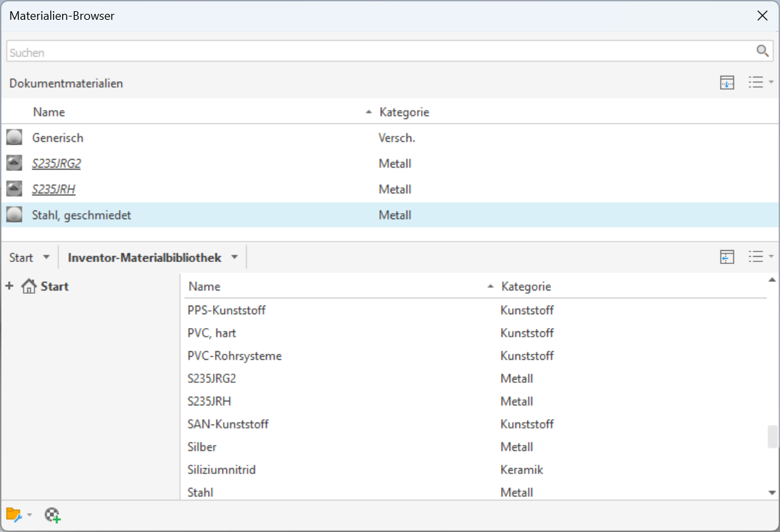Select Stahl, geschmiedet in document materials

82,215
